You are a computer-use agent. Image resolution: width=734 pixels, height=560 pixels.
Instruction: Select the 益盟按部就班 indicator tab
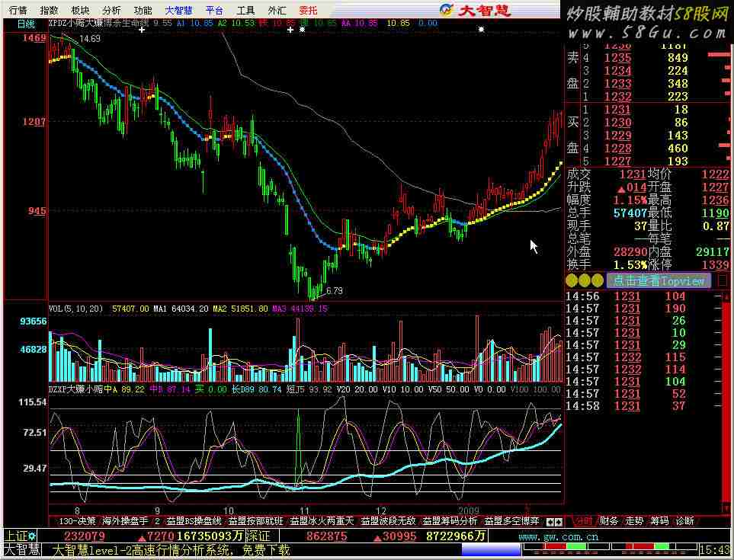(255, 520)
